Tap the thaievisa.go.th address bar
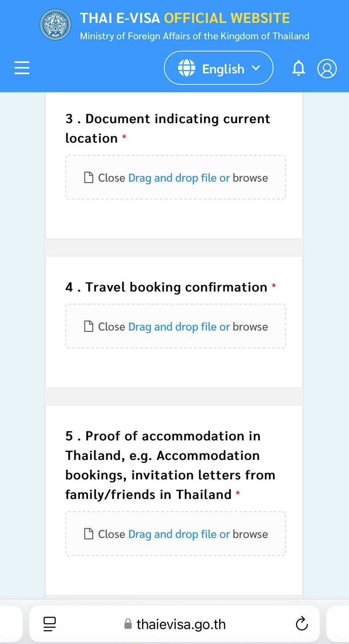This screenshot has height=644, width=349. click(181, 624)
